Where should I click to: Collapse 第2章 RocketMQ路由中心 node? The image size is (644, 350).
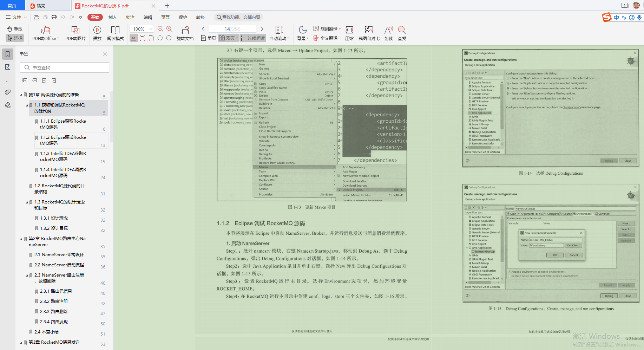point(21,239)
